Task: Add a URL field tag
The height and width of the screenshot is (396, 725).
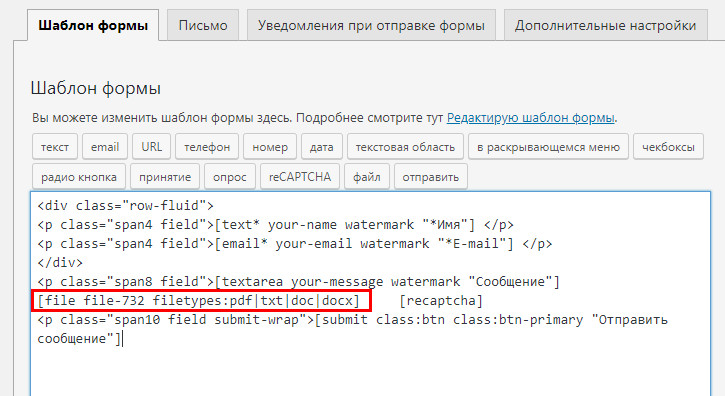Action: point(152,147)
